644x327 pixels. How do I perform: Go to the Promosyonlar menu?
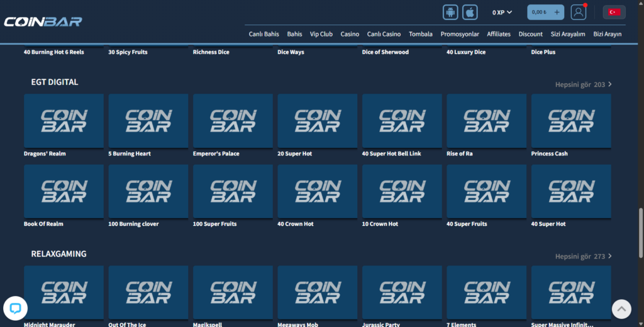460,34
